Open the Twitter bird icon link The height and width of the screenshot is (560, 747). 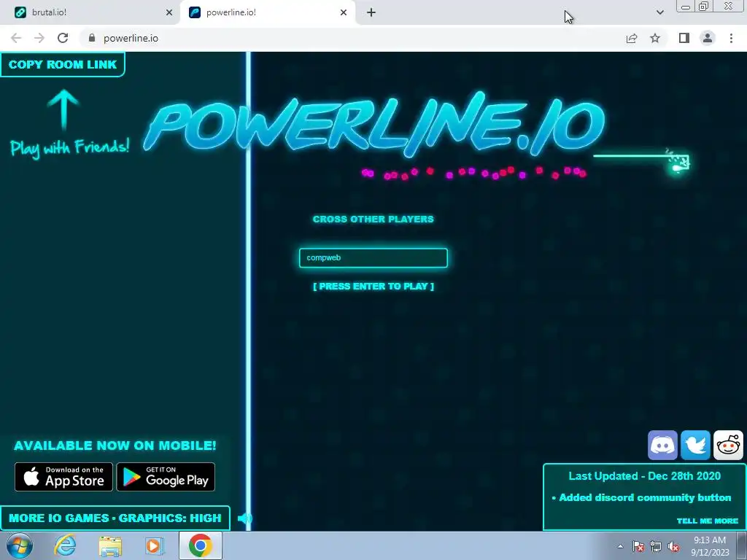click(x=695, y=446)
